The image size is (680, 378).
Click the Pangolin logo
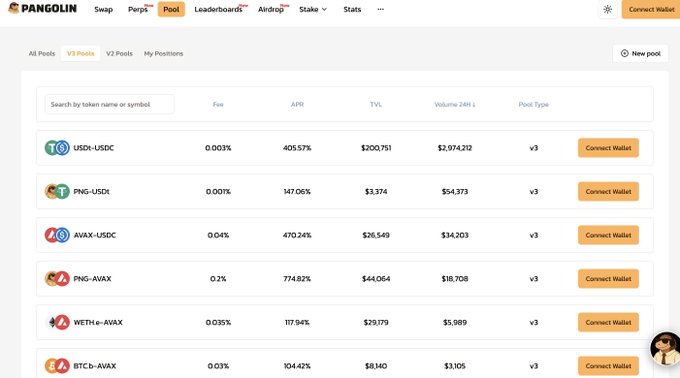42,8
